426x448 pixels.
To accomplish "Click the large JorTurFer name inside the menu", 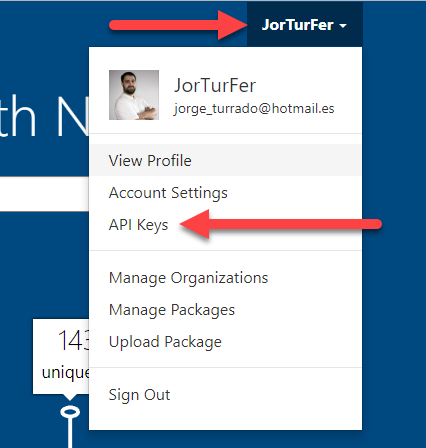I will (x=215, y=85).
